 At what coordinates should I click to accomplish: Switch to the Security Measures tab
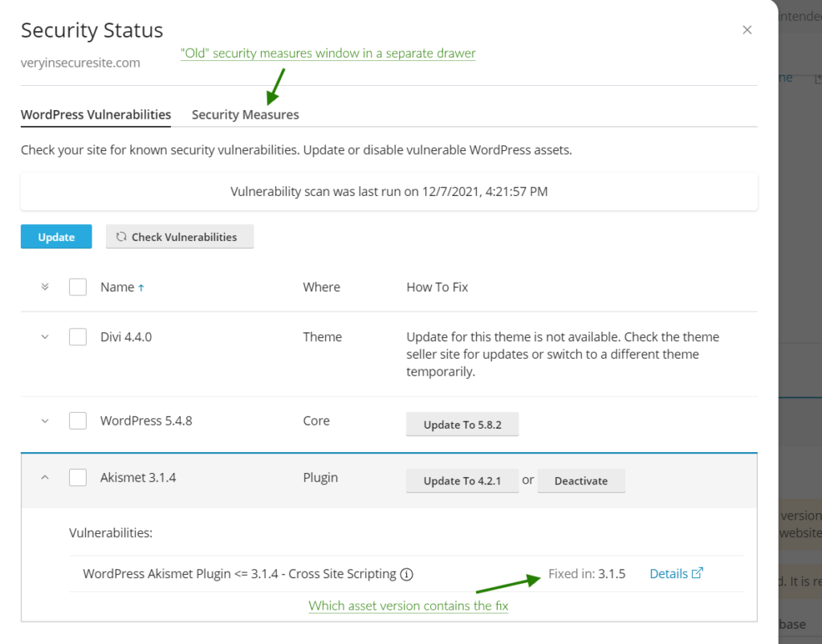[x=246, y=114]
